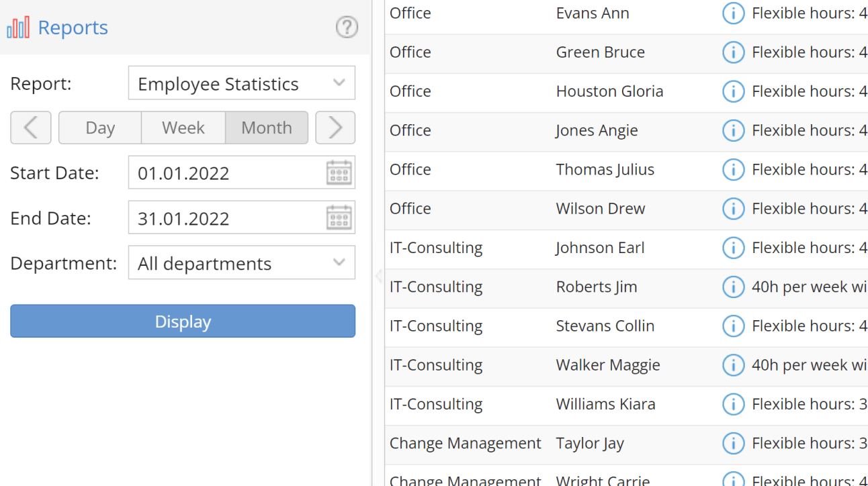868x486 pixels.
Task: Select the Month interval toggle
Action: click(266, 128)
